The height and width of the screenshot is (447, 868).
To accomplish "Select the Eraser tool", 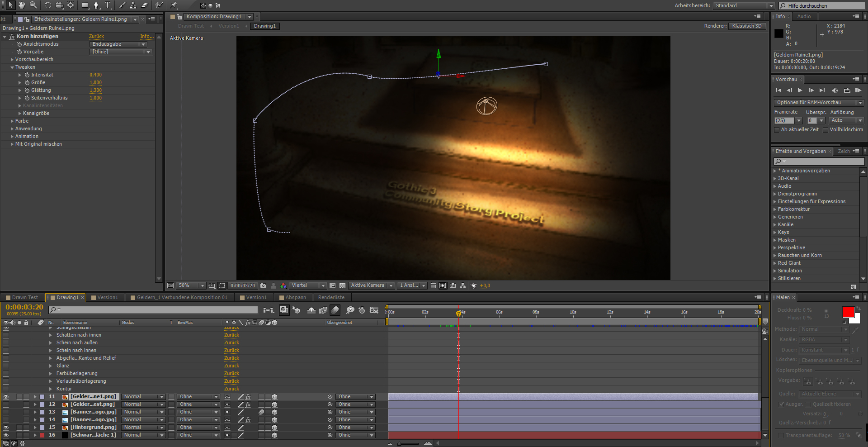I will tap(145, 5).
